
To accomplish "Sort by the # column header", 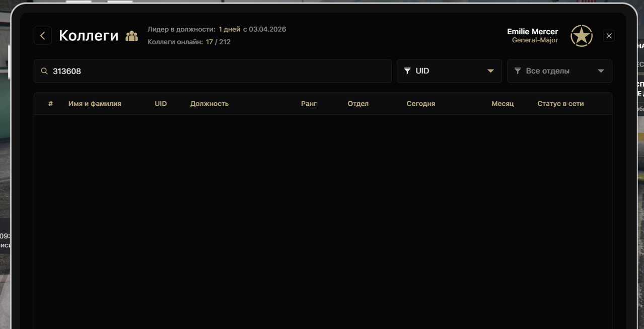I will pos(50,103).
